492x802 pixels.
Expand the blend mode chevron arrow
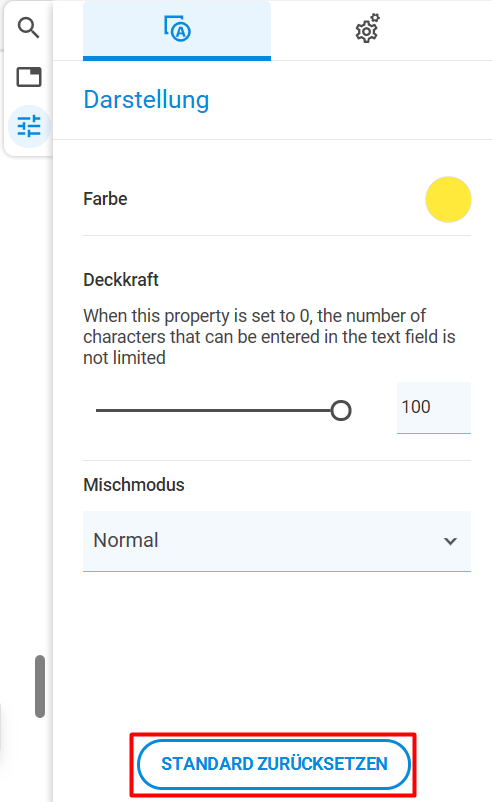point(450,541)
